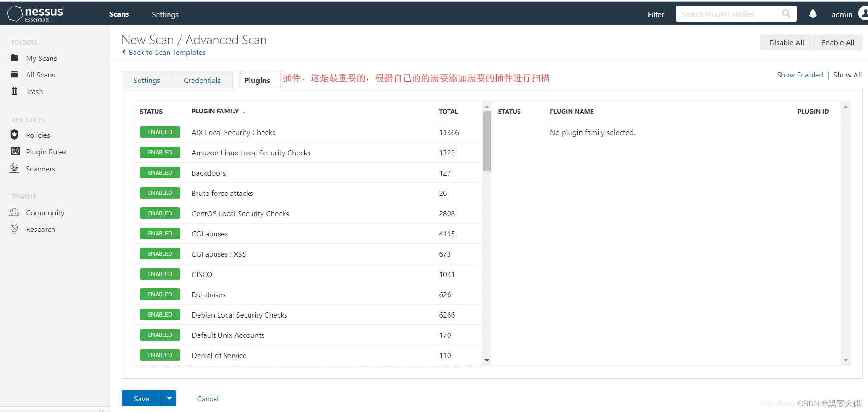868x412 pixels.
Task: Click the Plugin Rules icon
Action: [x=15, y=151]
